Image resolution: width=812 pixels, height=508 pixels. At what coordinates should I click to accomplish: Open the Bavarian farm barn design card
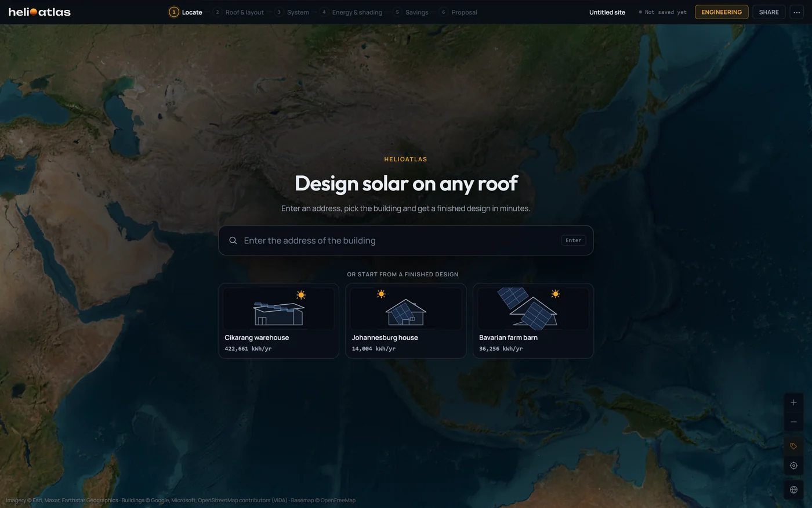coord(533,320)
